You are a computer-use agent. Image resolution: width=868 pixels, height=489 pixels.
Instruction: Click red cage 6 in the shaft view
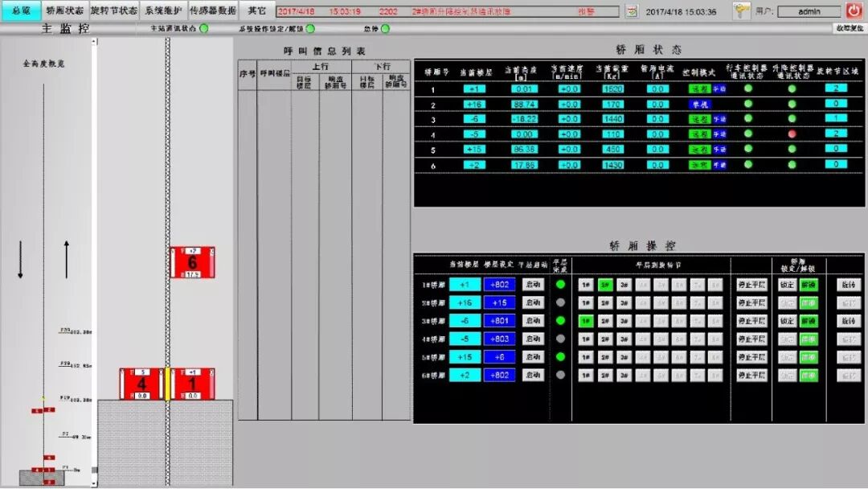(192, 262)
